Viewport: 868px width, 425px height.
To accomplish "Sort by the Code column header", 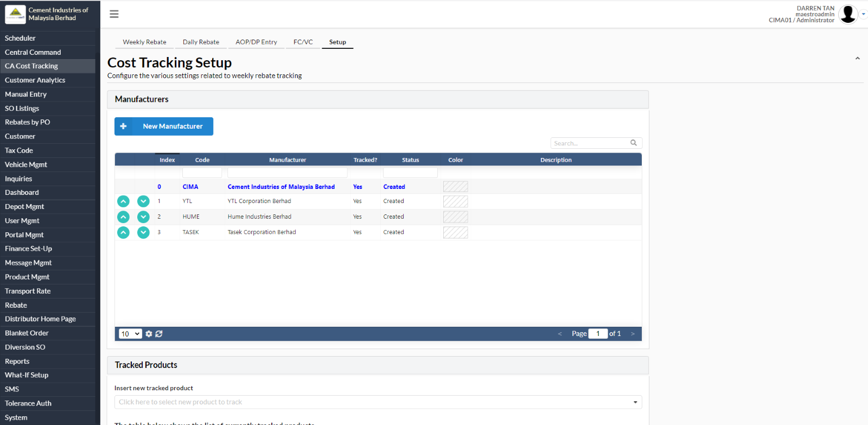I will [202, 160].
